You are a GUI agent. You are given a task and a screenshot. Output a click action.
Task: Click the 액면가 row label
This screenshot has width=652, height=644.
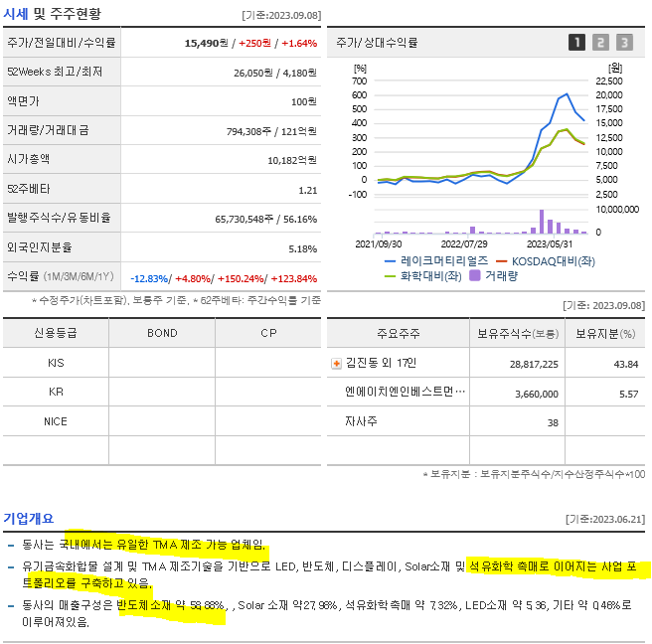(23, 101)
